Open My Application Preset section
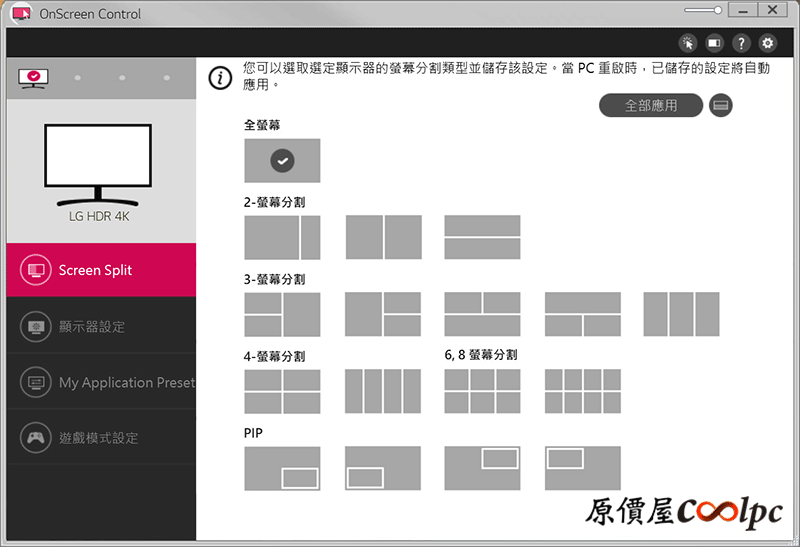 coord(101,382)
